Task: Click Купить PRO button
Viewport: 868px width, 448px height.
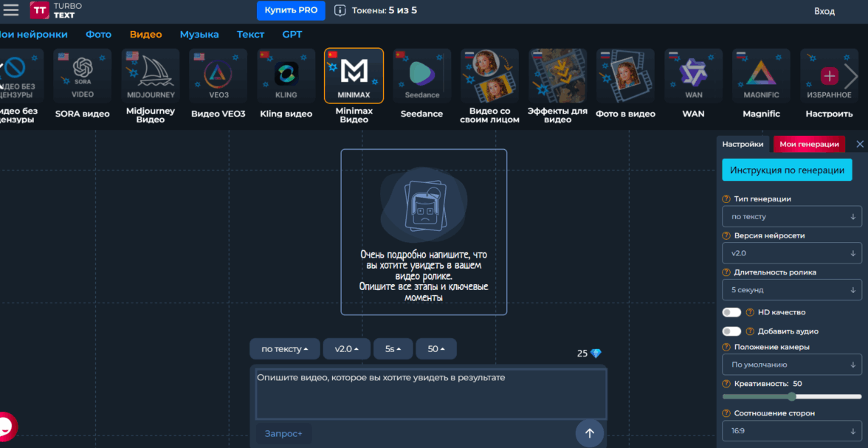Action: (291, 10)
